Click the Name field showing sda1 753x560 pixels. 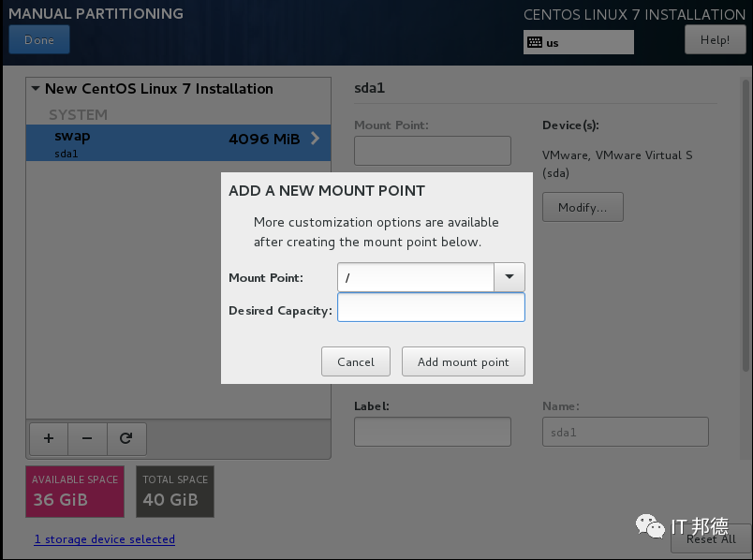click(x=626, y=432)
